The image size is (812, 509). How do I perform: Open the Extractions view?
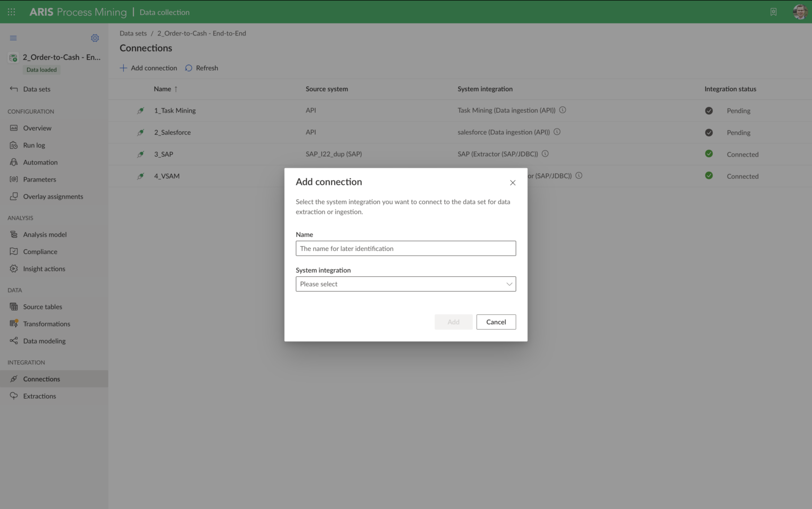(40, 396)
